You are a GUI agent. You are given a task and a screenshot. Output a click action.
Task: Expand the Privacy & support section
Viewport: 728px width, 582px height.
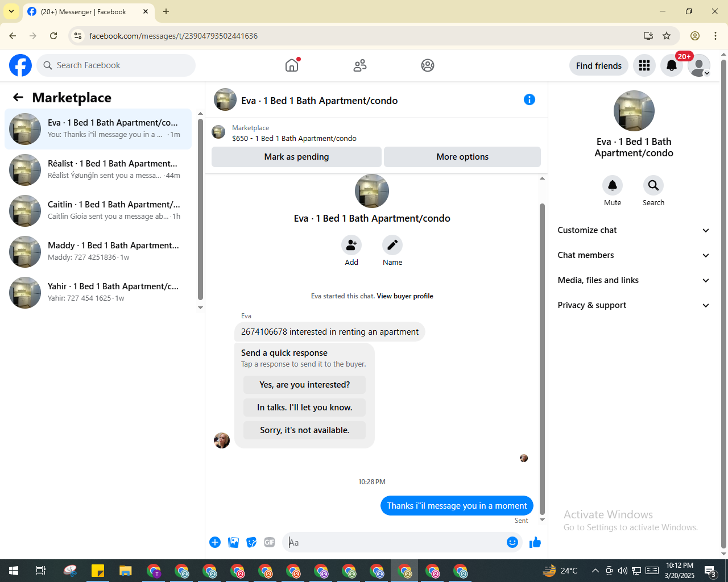click(x=634, y=305)
